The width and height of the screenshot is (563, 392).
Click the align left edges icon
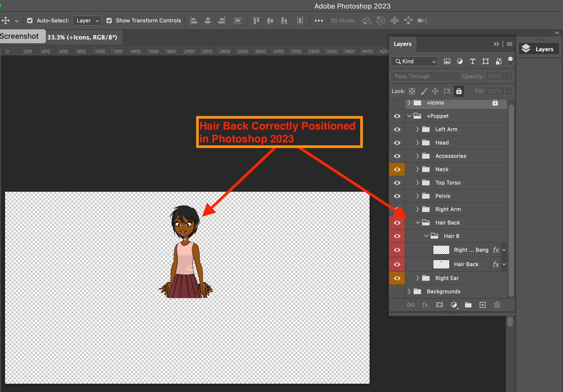[x=194, y=21]
